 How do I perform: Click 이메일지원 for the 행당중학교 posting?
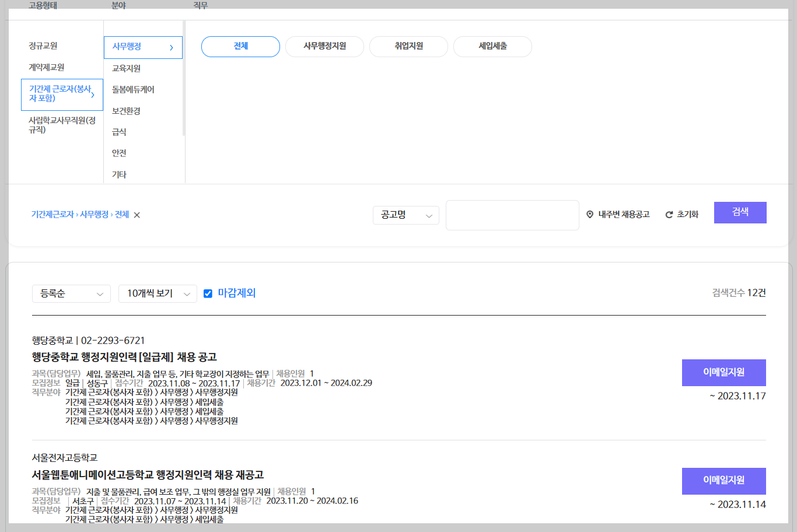723,372
